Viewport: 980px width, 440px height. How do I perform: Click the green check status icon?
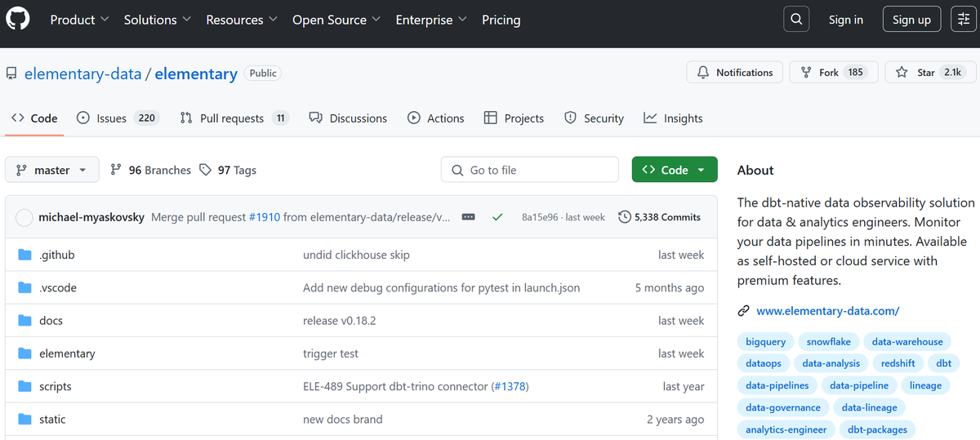pos(497,217)
